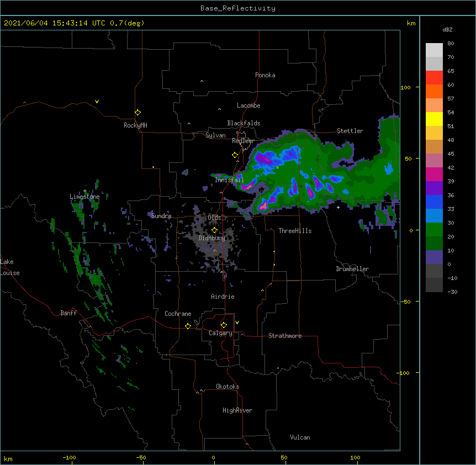This screenshot has height=465, width=476.
Task: Click the Innisfail city label
Action: pyautogui.click(x=229, y=180)
